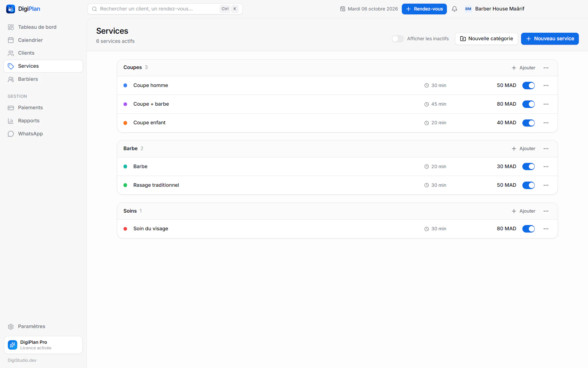Turn off Coupe enfant toggle

tap(528, 123)
